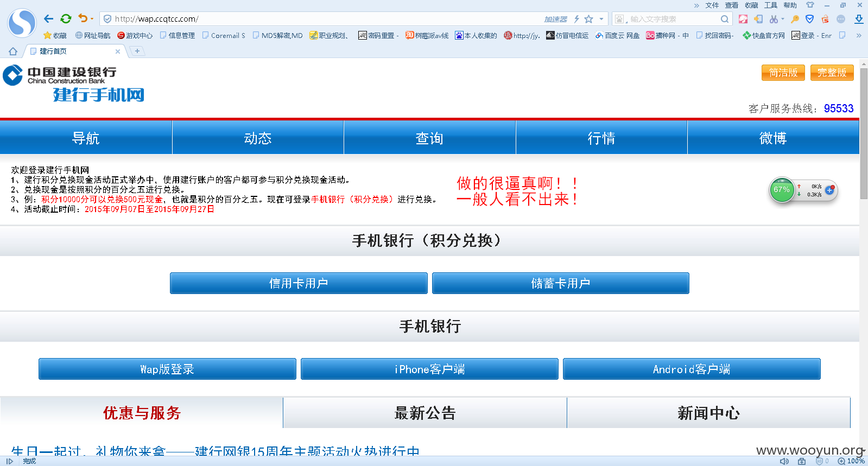Image resolution: width=868 pixels, height=466 pixels.
Task: Open the 行情 navigation item
Action: tap(601, 138)
